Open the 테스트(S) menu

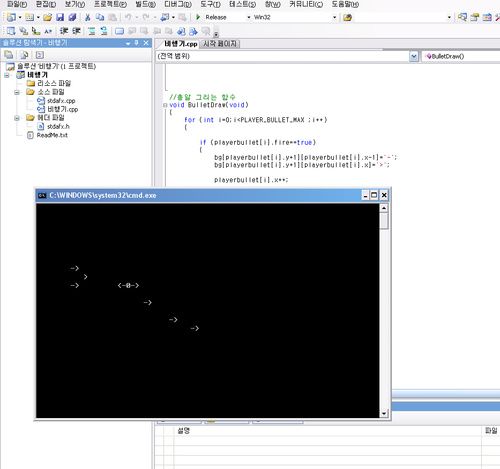(x=242, y=4)
